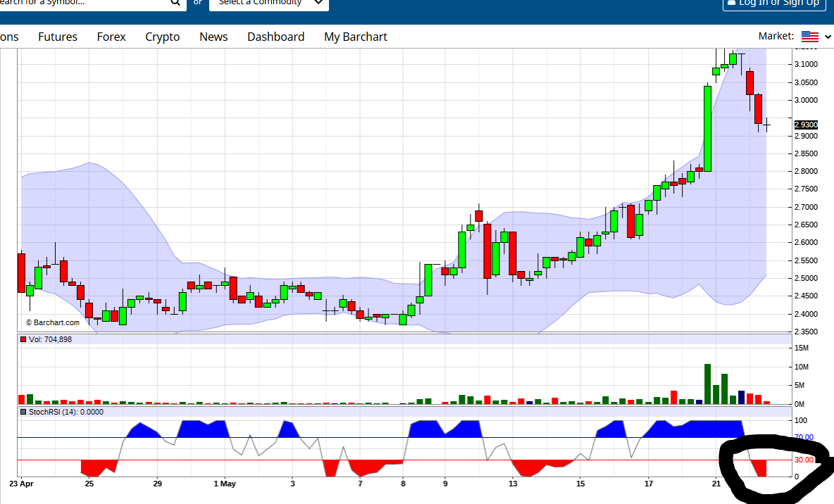
Task: Navigate to the News section
Action: (213, 37)
